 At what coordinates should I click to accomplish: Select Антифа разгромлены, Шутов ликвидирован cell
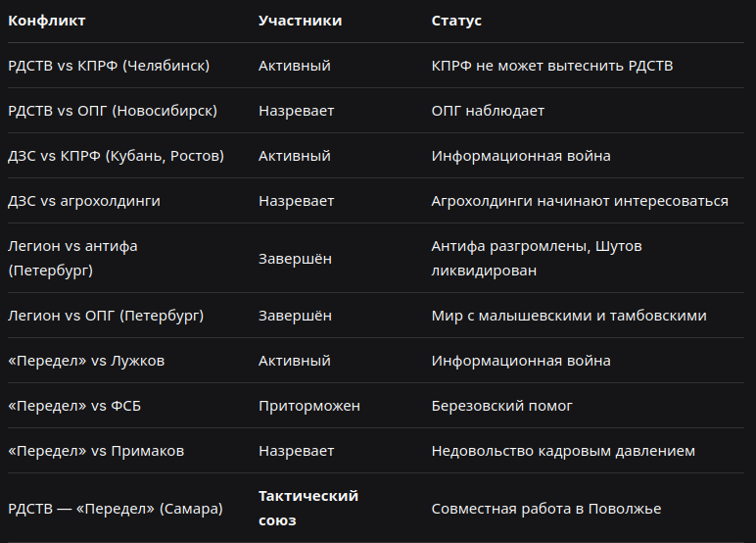[537, 258]
